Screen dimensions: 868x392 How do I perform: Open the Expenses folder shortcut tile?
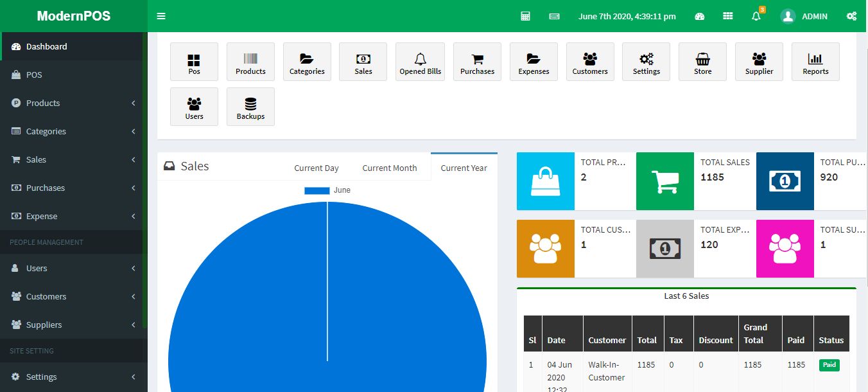click(x=534, y=62)
